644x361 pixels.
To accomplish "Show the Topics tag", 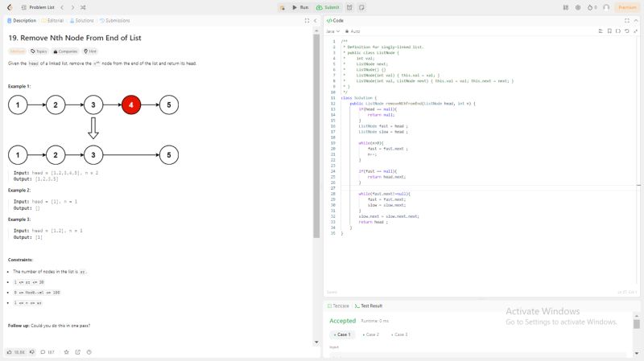I will tap(39, 51).
